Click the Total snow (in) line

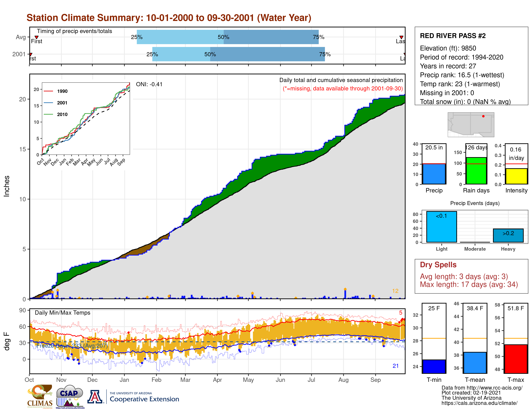click(465, 102)
